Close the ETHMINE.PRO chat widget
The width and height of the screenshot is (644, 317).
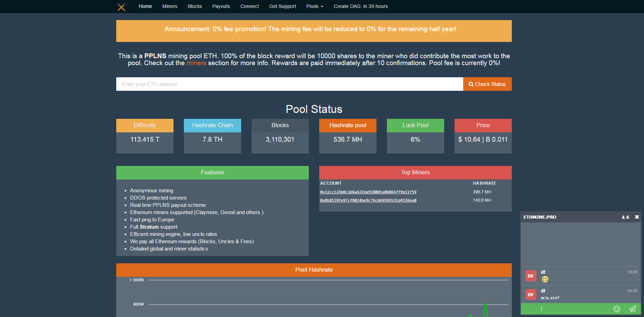[637, 217]
